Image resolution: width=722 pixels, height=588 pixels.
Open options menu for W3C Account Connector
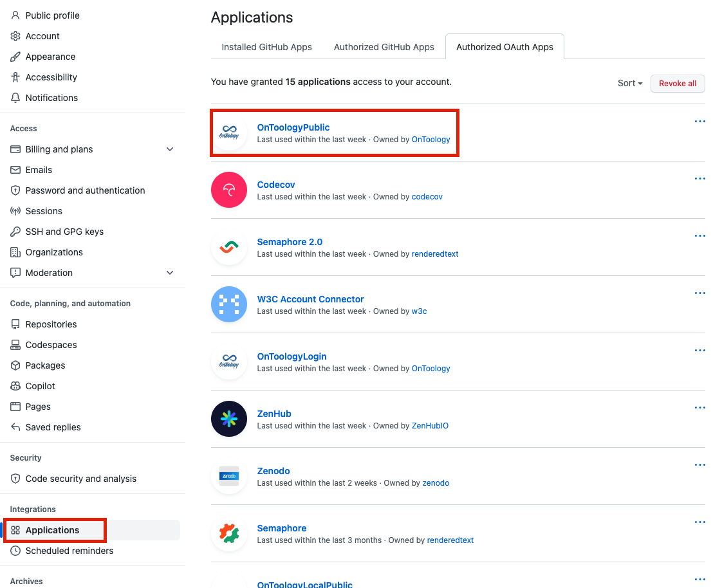[700, 293]
